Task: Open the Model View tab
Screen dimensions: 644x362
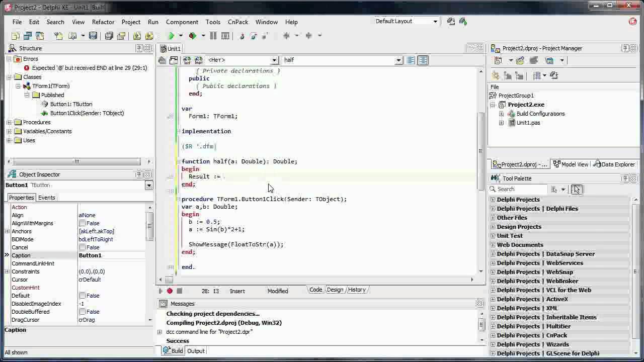Action: coord(571,164)
